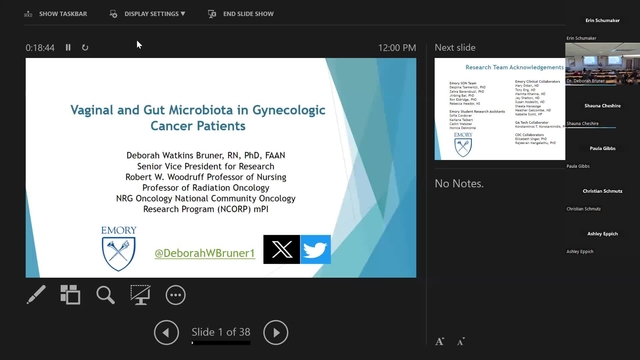Click 'Deborah Watkins Bruner, RN, PhD, FAAN' line

coord(206,156)
